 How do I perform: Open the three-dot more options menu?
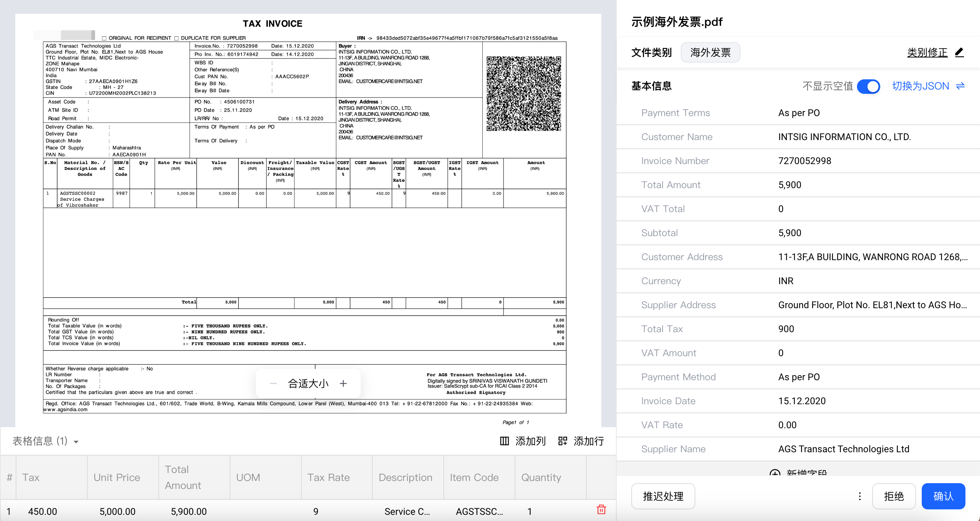tap(860, 496)
